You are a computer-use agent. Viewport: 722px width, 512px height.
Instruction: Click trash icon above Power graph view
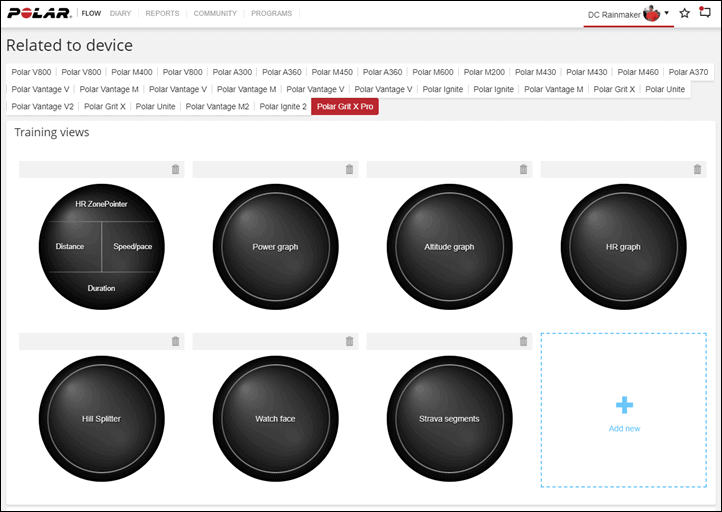tap(349, 169)
